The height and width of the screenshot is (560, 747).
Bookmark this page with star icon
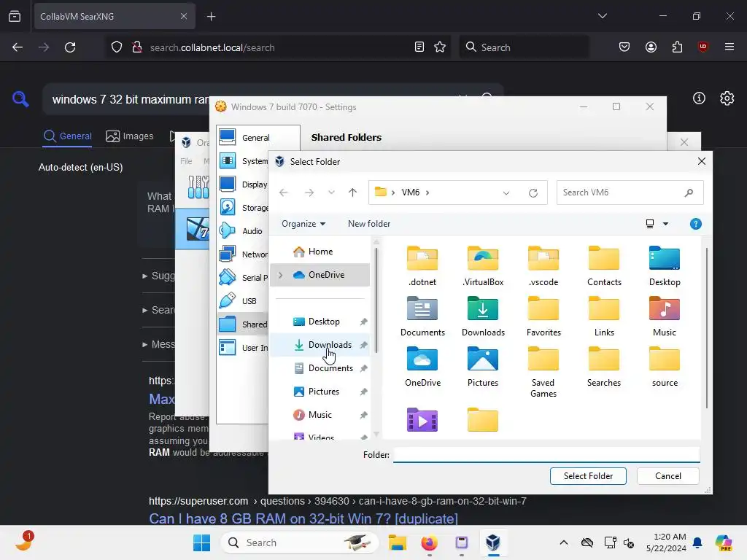[x=440, y=47]
